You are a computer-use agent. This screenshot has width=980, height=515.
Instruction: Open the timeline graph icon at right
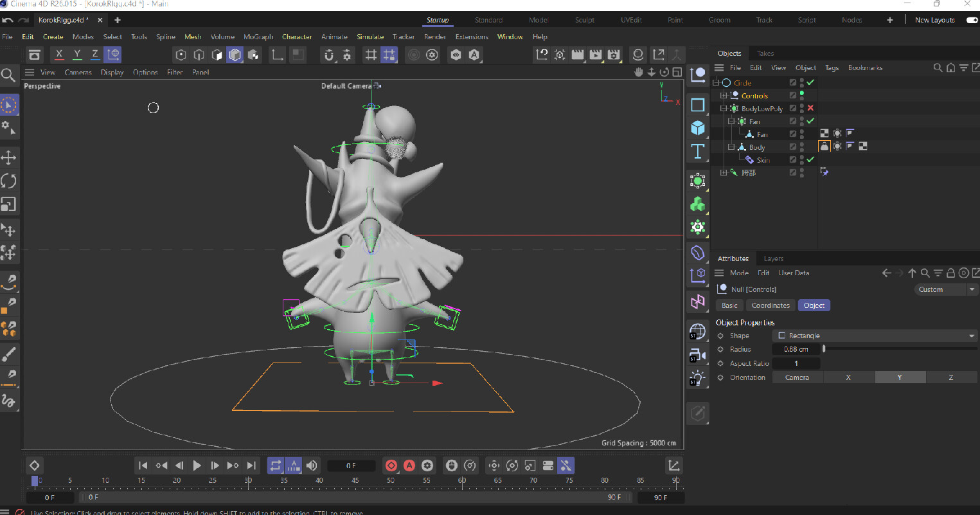pos(674,465)
